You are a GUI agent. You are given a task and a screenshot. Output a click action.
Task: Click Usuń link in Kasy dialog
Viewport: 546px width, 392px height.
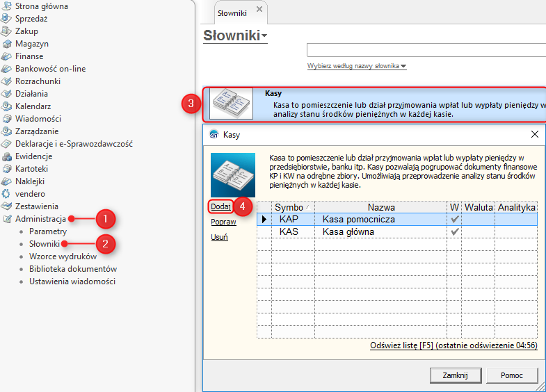[219, 237]
